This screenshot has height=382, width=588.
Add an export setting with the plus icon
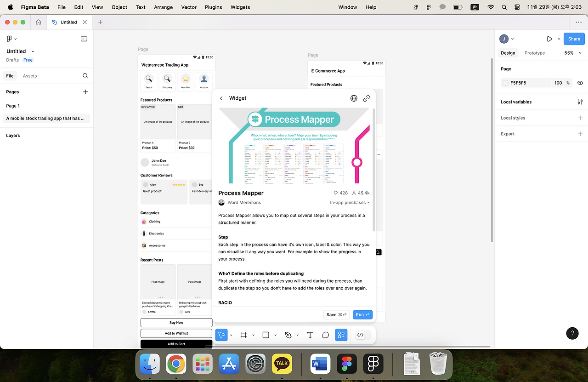580,134
